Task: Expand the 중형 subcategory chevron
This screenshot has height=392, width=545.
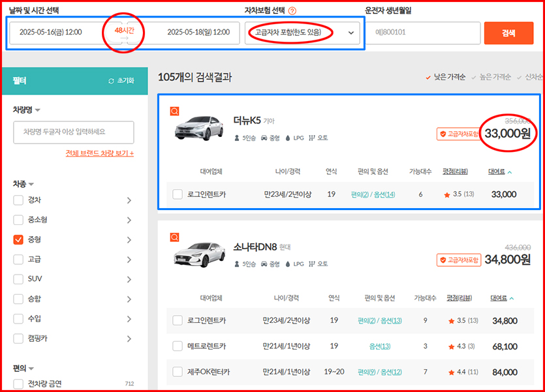Action: (x=129, y=240)
